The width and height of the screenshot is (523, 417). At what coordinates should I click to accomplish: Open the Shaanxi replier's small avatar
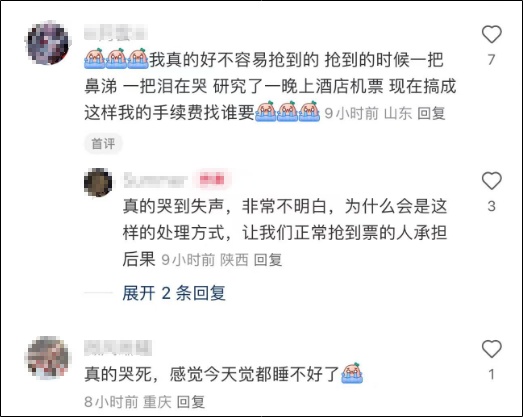pyautogui.click(x=98, y=182)
